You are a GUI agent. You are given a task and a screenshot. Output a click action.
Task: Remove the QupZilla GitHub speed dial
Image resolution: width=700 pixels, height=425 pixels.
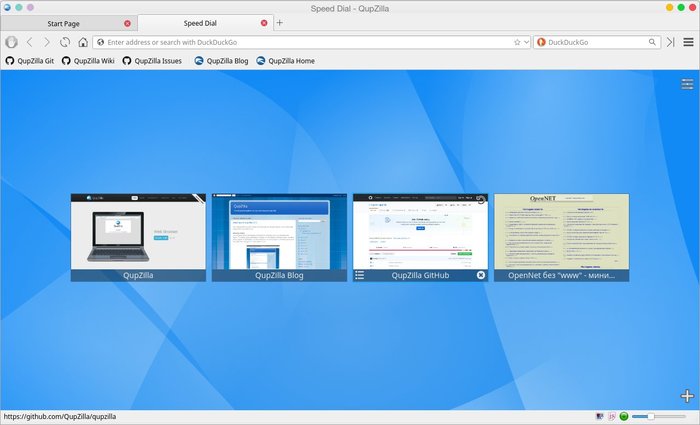tap(481, 275)
